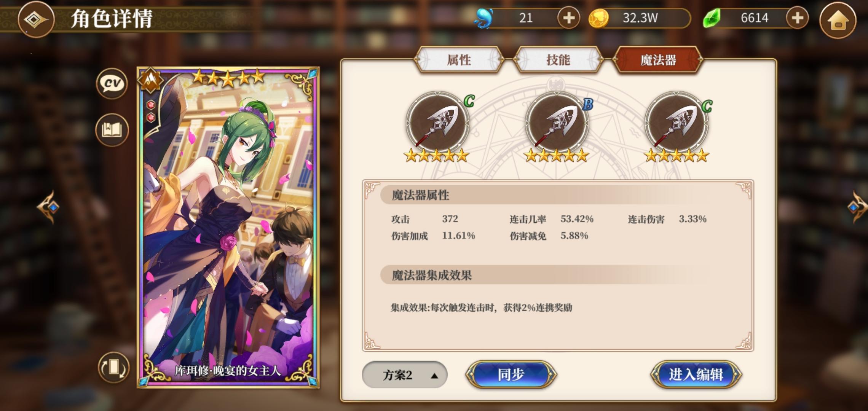Switch to the 技能 tab

point(558,60)
